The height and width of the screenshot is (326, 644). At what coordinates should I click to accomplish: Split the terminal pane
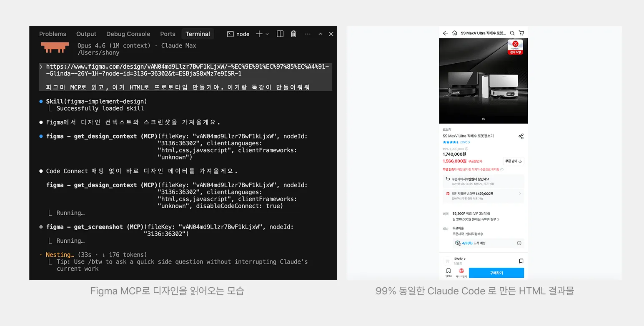tap(280, 34)
